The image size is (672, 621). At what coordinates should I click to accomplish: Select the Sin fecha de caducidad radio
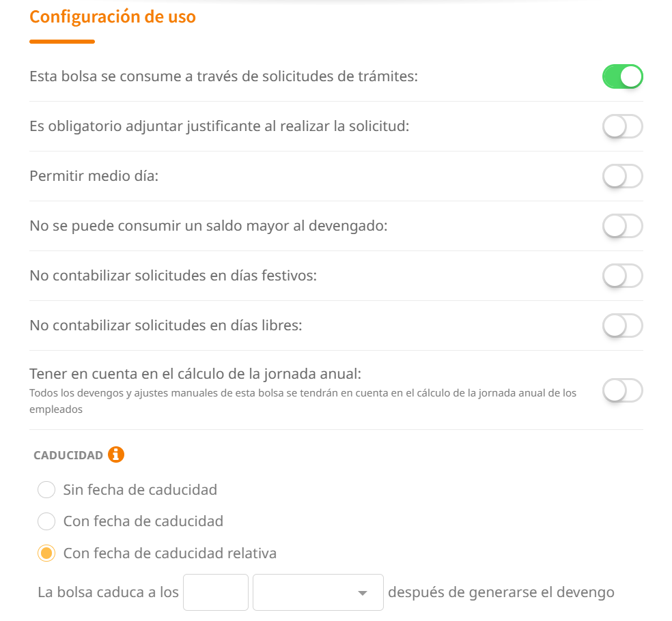tap(46, 490)
